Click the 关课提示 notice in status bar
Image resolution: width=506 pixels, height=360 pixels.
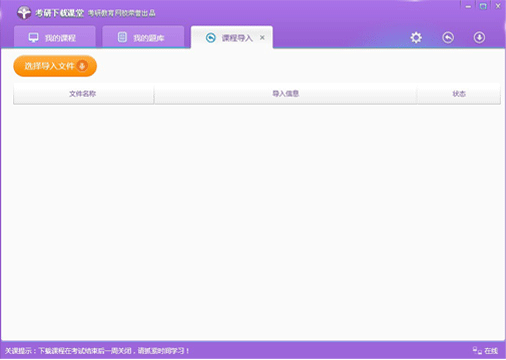coord(97,351)
